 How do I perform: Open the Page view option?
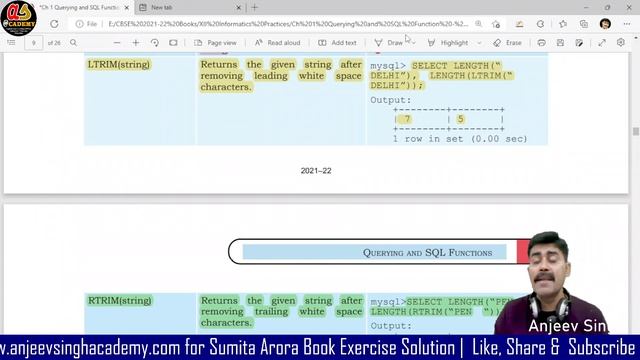click(x=216, y=42)
